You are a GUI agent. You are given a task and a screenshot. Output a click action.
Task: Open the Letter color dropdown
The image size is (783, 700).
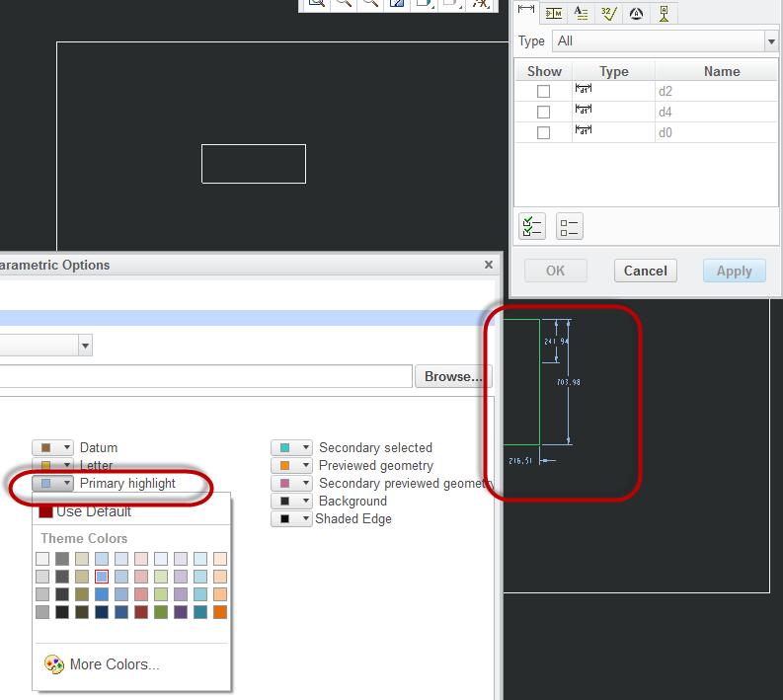53,465
